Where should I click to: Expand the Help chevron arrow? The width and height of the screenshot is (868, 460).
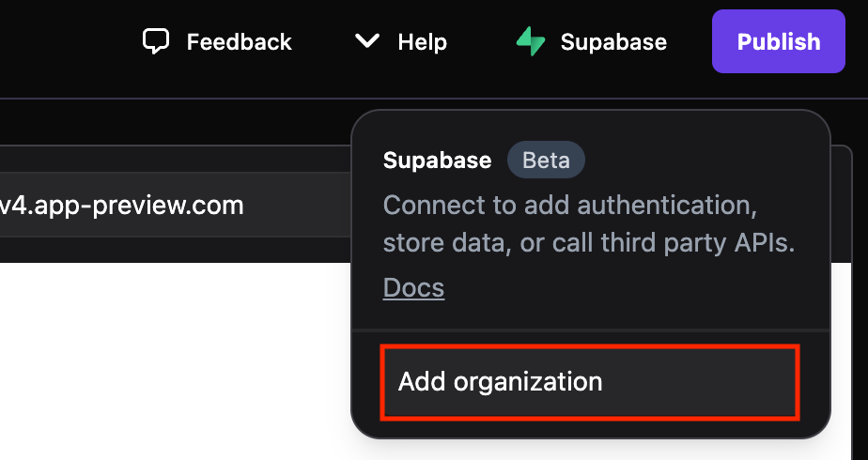tap(367, 41)
